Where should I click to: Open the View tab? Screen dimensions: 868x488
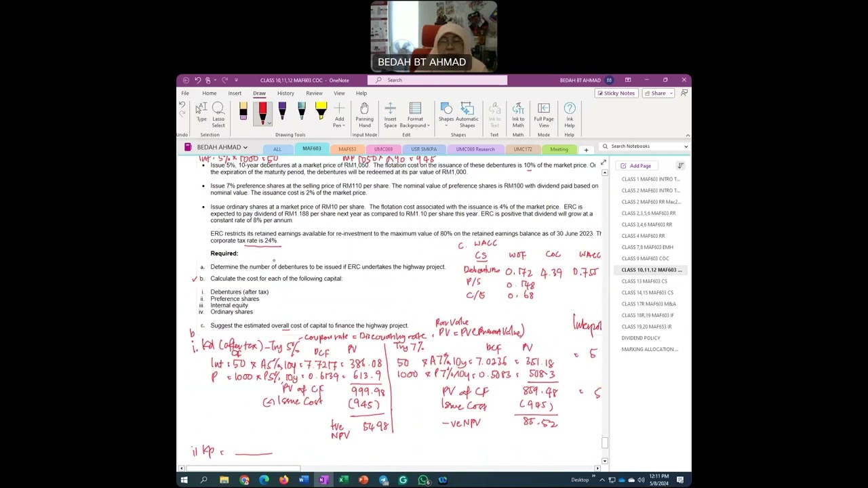[x=339, y=93]
